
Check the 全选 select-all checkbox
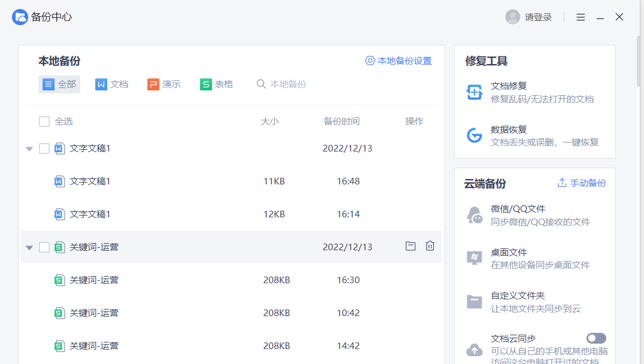coord(44,121)
